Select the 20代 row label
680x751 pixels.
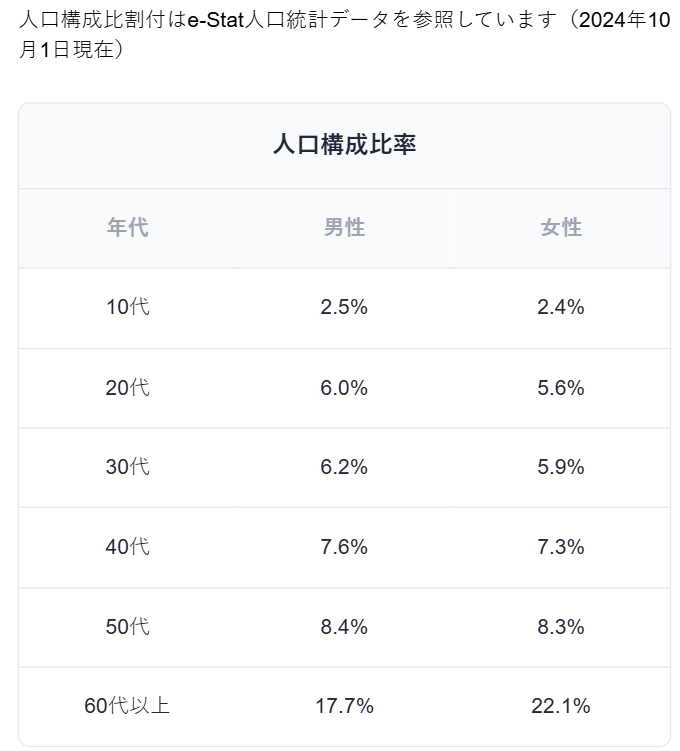tap(127, 387)
